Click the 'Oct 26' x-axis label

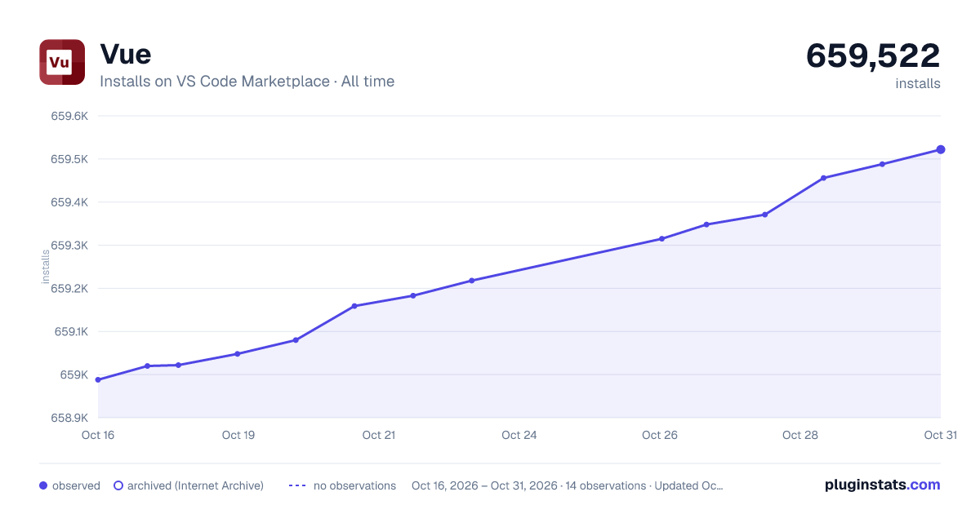click(x=660, y=435)
